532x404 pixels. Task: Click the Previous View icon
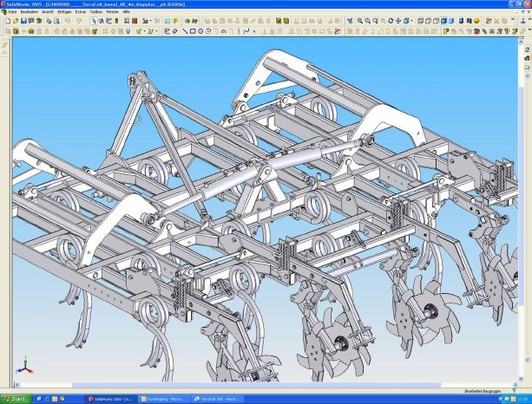[350, 21]
